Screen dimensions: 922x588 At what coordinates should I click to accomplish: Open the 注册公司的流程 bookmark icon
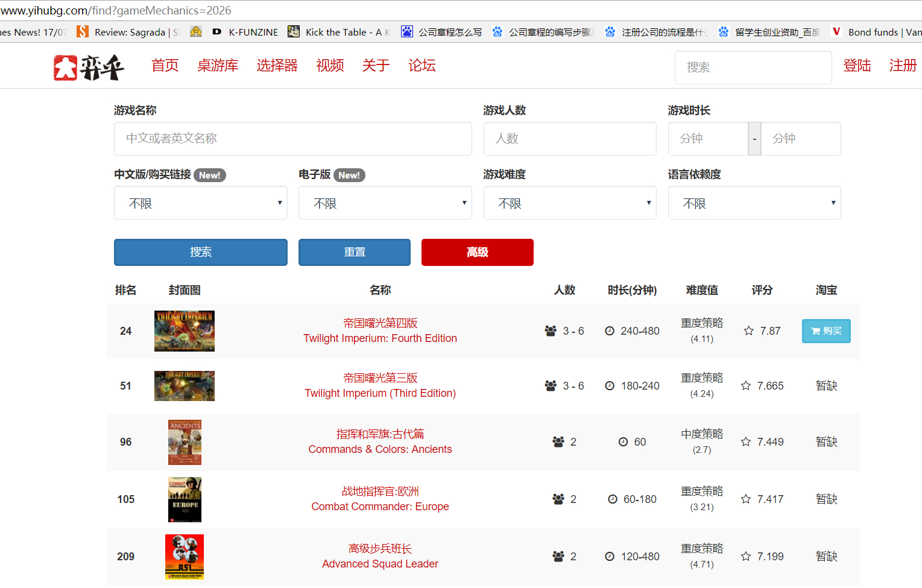(610, 31)
